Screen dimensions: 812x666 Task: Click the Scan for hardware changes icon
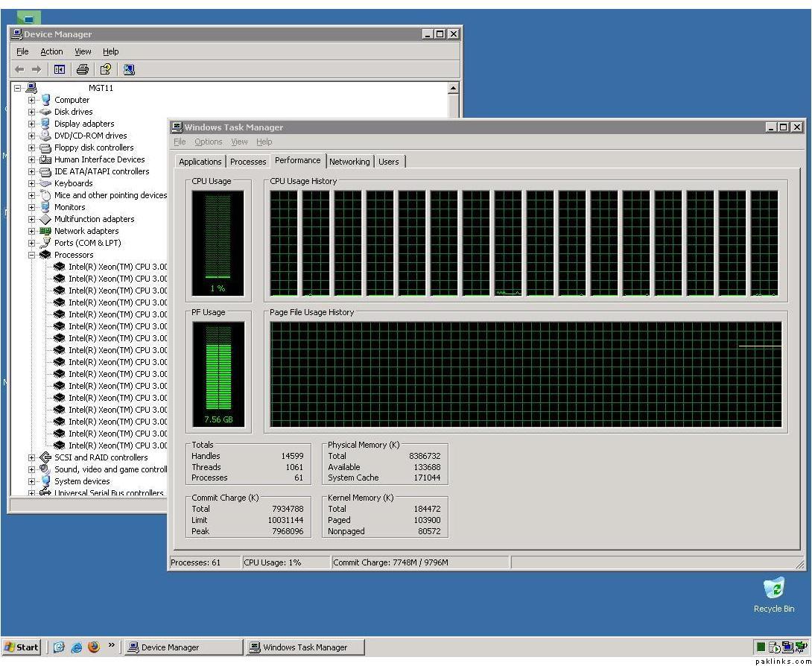point(129,69)
